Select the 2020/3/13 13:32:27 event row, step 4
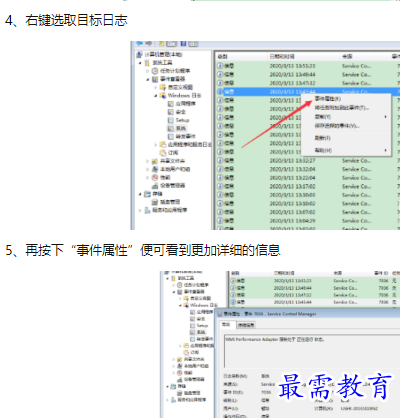400x418 pixels. pyautogui.click(x=307, y=161)
